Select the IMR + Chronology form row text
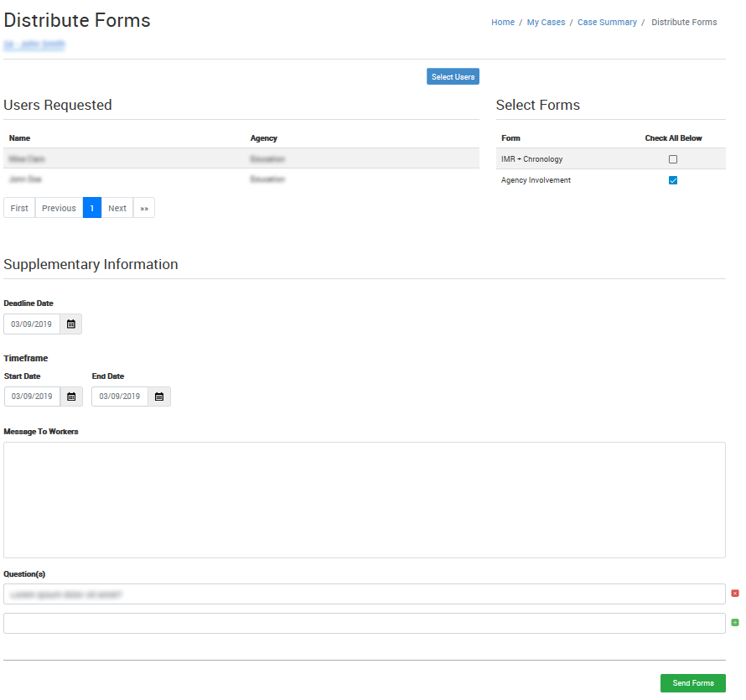Viewport: 746px width, 700px height. pyautogui.click(x=531, y=159)
